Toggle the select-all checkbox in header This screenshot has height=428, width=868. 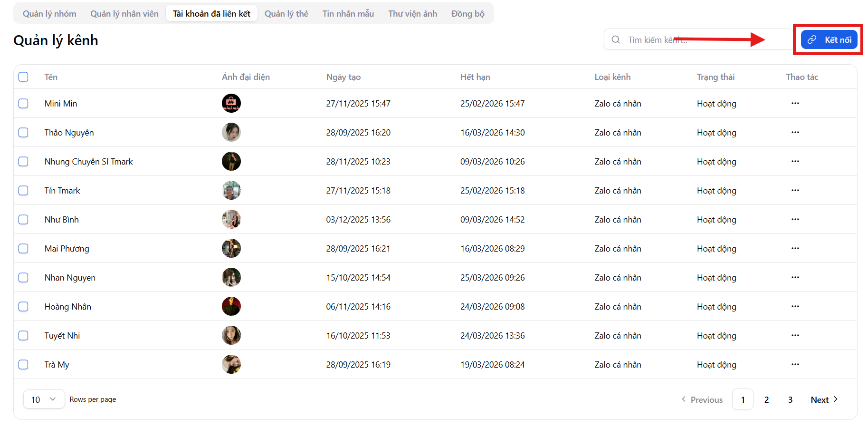point(23,77)
